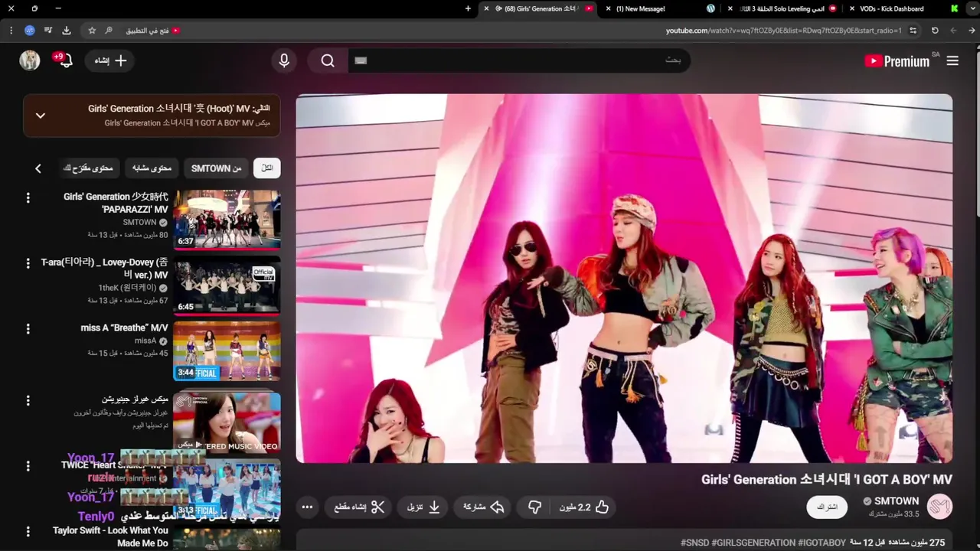This screenshot has height=551, width=980.
Task: Open PAPARAZZI MV video thumbnail
Action: 227,220
